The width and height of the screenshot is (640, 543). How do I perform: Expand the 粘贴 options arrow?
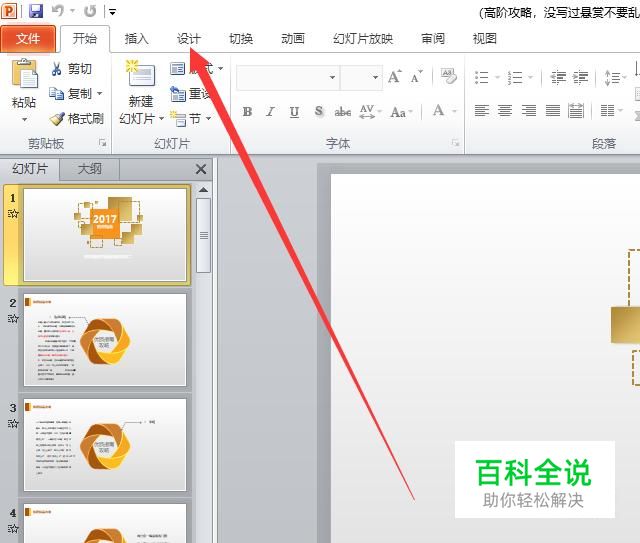[24, 120]
